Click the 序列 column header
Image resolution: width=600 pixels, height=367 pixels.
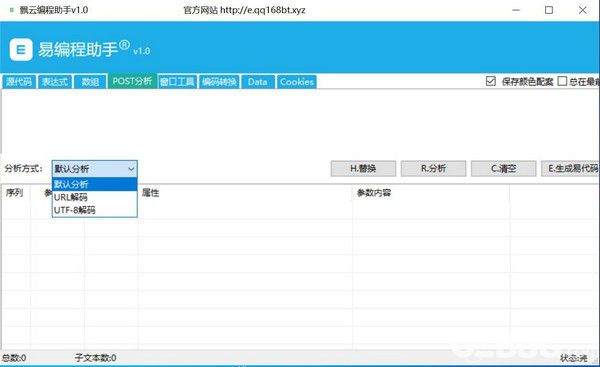15,192
